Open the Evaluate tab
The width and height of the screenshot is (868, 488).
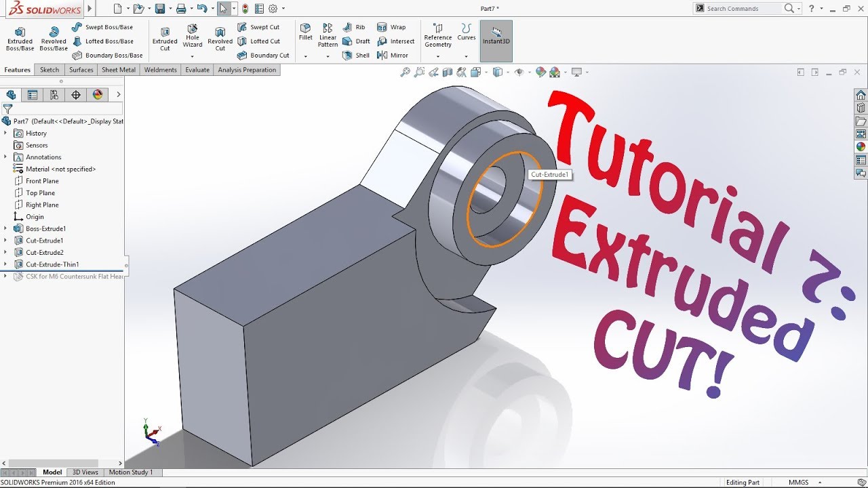pyautogui.click(x=197, y=70)
